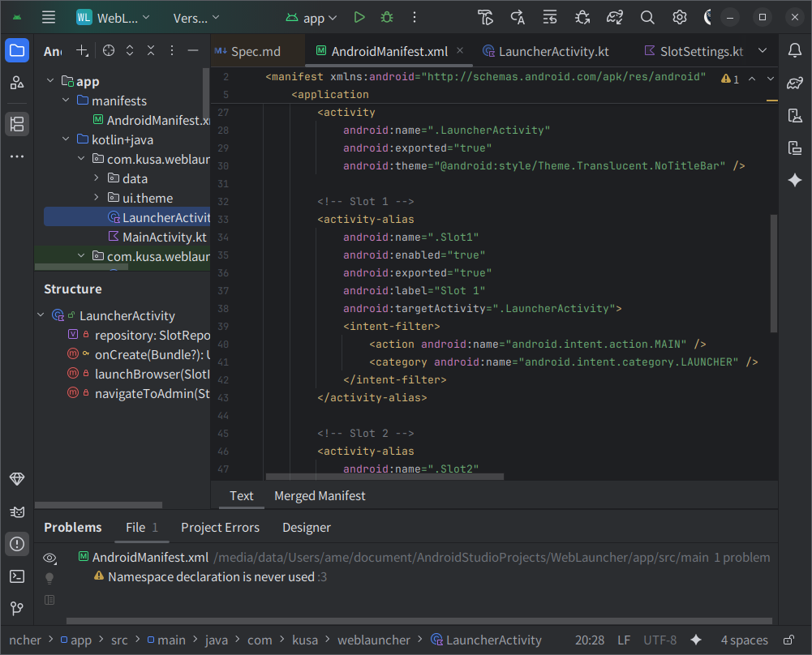
Task: Open Device Manager in the right sidebar
Action: [796, 116]
